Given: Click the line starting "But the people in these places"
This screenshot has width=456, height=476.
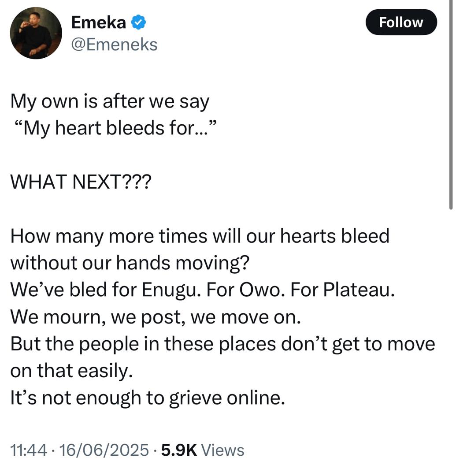Looking at the screenshot, I should click(x=222, y=344).
